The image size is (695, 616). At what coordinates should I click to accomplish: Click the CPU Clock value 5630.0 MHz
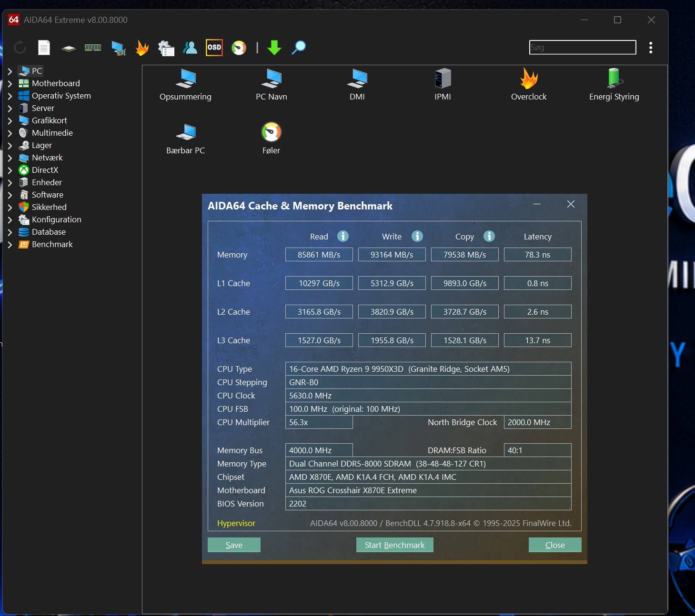tap(428, 396)
